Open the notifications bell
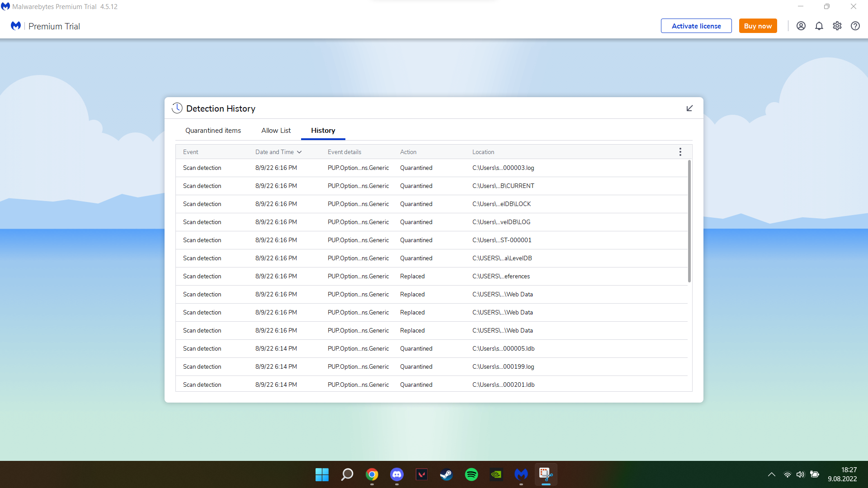This screenshot has height=488, width=868. click(819, 26)
